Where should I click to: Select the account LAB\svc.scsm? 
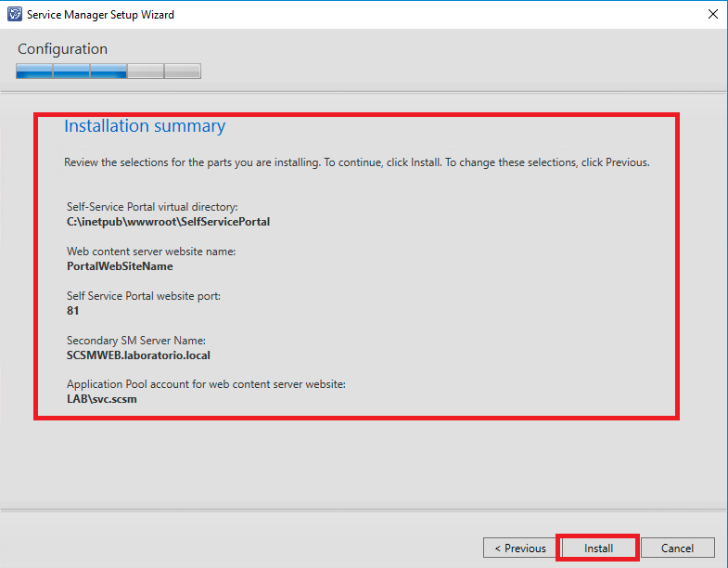[x=102, y=399]
